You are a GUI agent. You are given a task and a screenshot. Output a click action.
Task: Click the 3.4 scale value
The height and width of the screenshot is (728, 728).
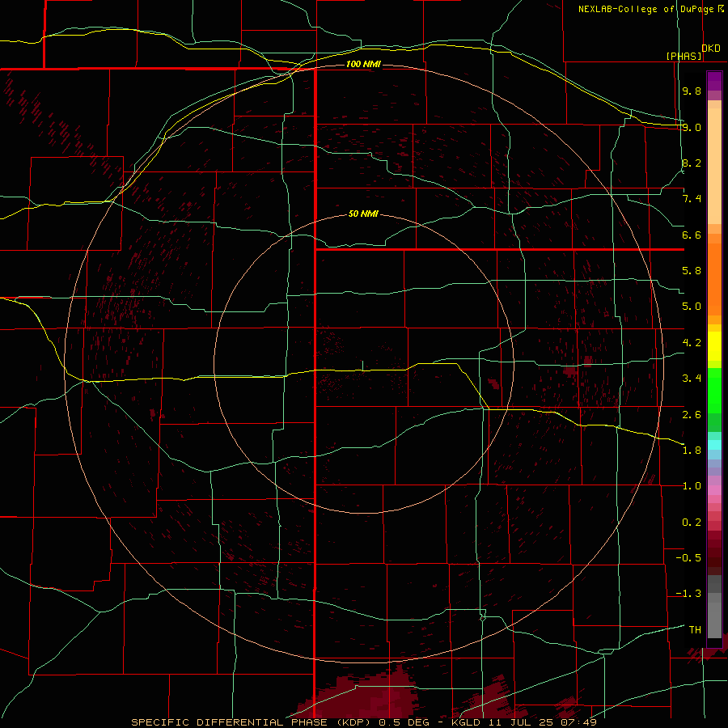pyautogui.click(x=692, y=379)
